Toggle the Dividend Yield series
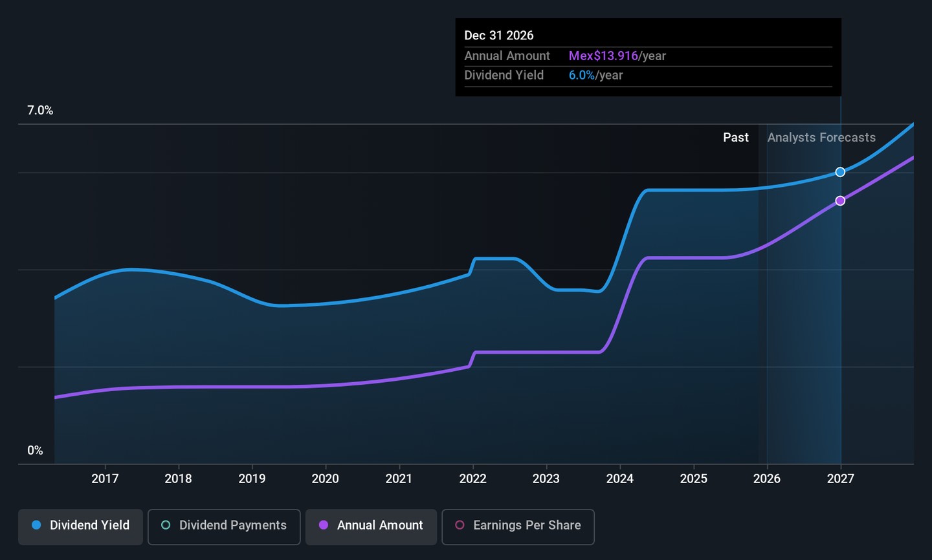 tap(80, 526)
